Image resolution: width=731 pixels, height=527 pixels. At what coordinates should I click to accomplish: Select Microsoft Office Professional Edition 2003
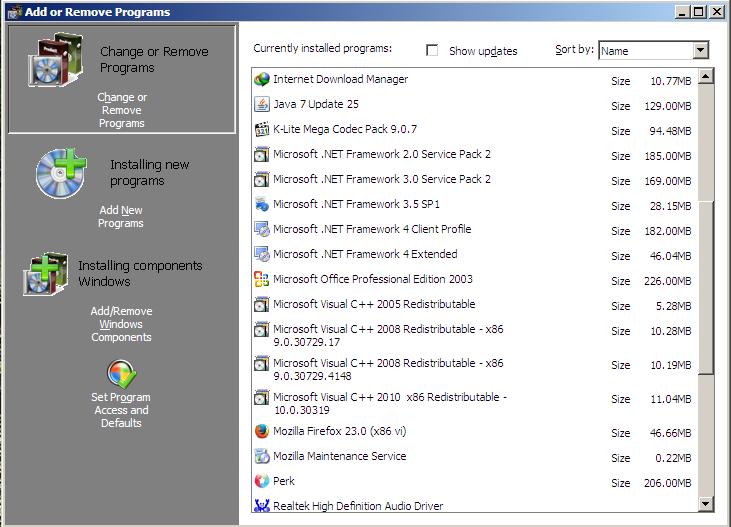click(x=475, y=280)
